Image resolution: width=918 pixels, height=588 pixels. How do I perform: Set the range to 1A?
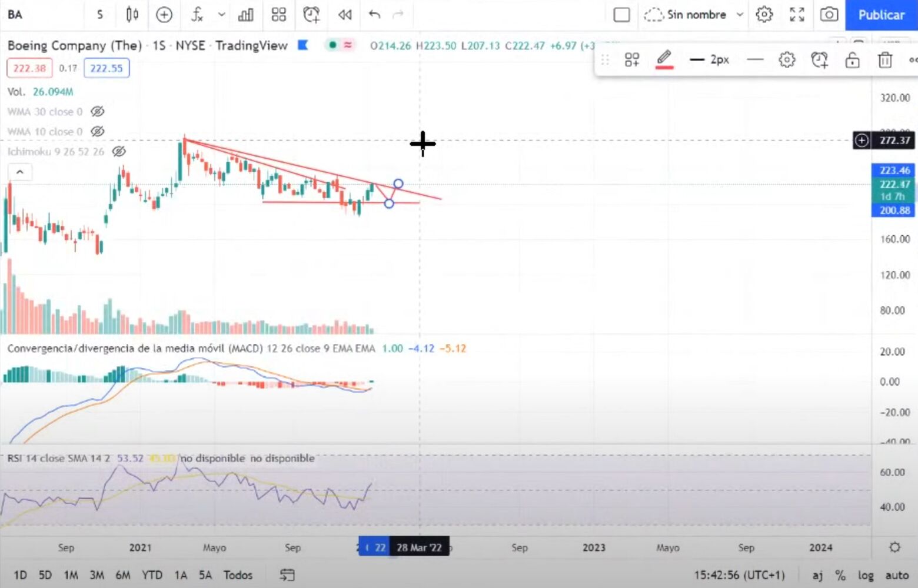181,575
